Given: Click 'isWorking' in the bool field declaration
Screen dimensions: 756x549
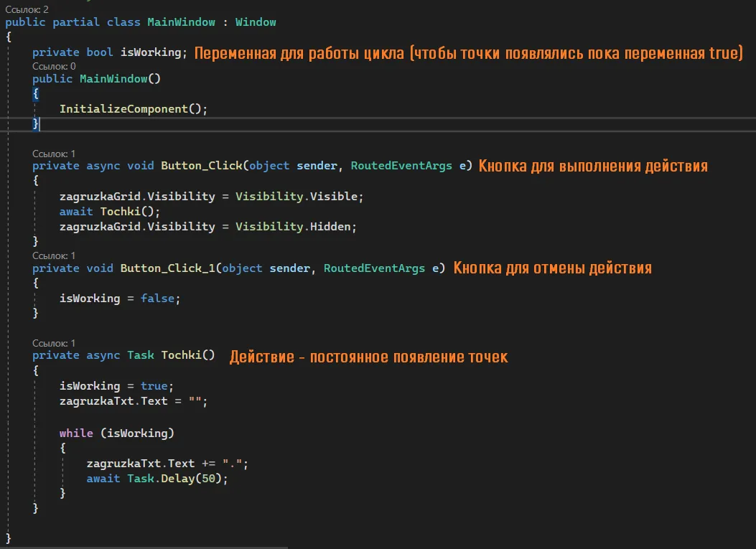Looking at the screenshot, I should click(151, 52).
